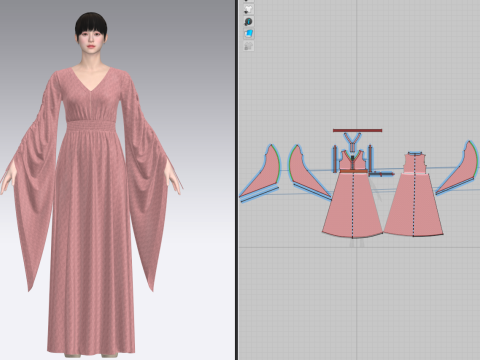Click the avatar's head in 3D view

91,33
